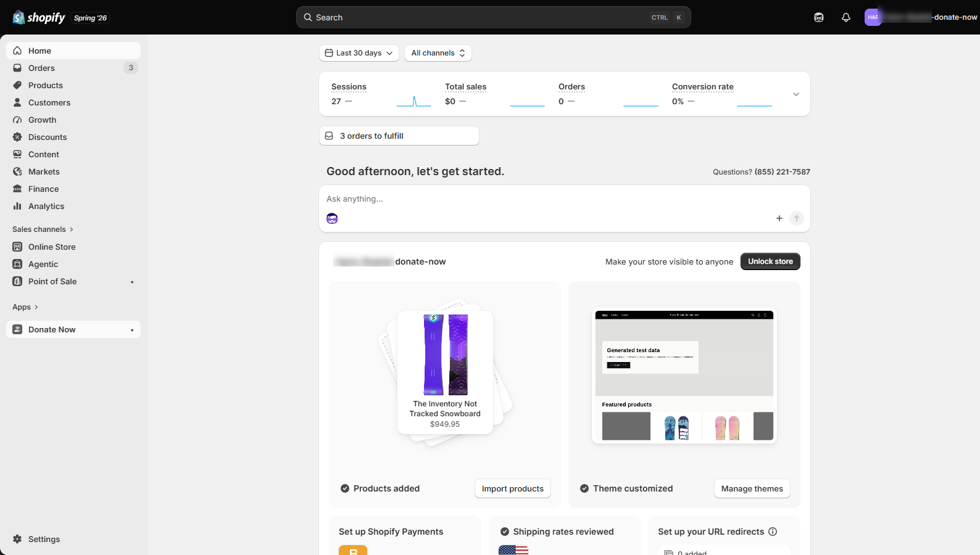Click the Content icon in the sidebar
This screenshot has width=980, height=555.
coord(17,154)
